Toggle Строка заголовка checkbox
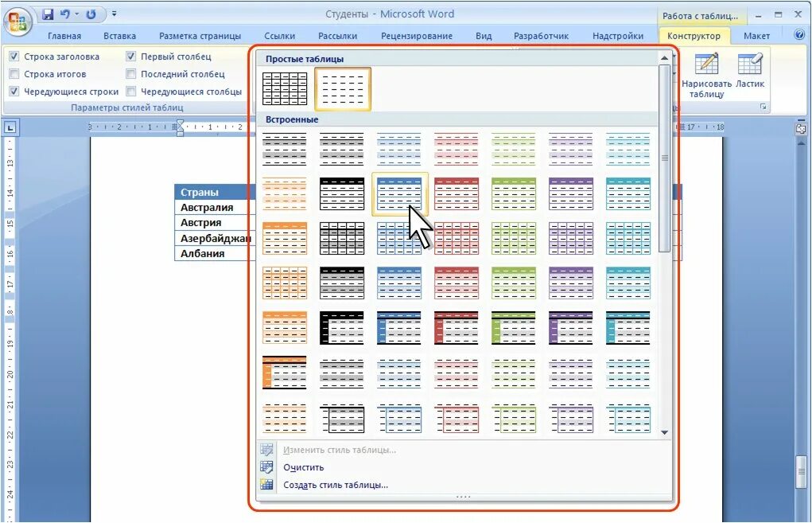The height and width of the screenshot is (523, 812). pyautogui.click(x=14, y=57)
